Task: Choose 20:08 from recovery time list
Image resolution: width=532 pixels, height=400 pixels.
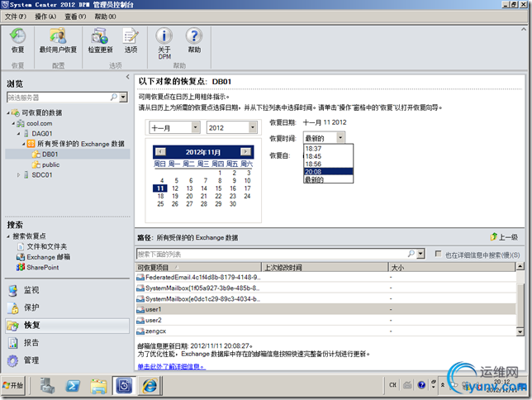Action: click(328, 171)
